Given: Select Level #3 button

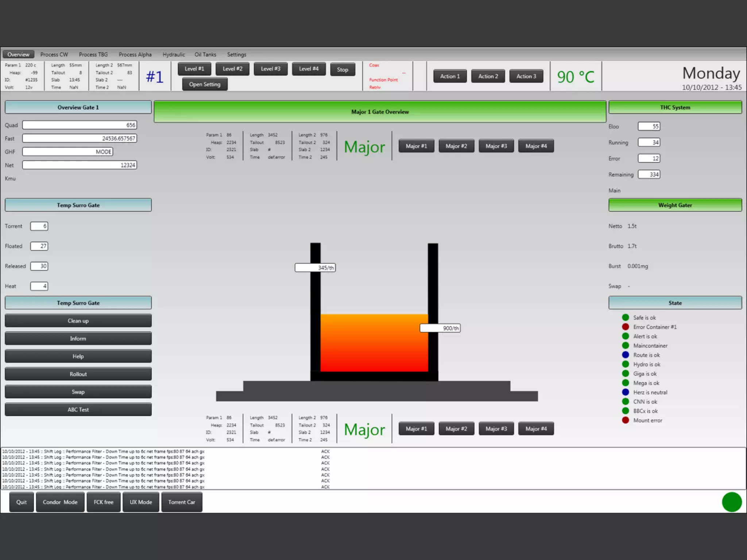Looking at the screenshot, I should [270, 69].
